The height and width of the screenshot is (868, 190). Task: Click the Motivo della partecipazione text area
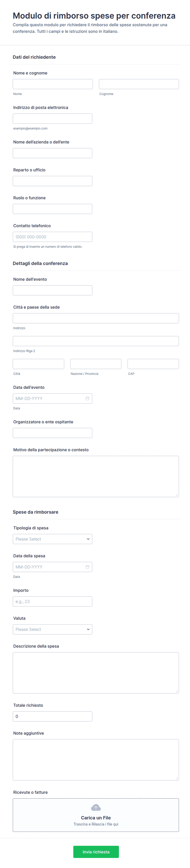[x=96, y=476]
